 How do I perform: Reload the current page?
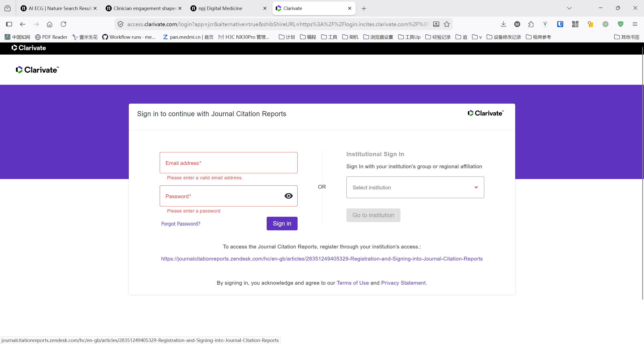[63, 24]
